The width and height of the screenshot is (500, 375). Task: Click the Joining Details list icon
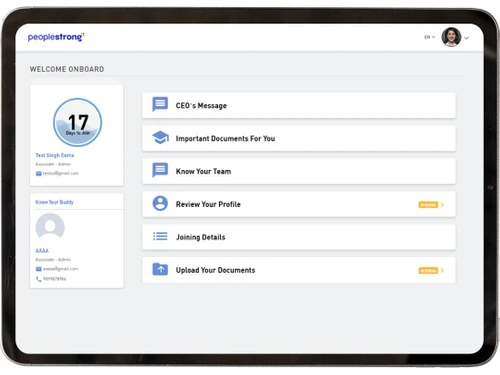pos(160,236)
